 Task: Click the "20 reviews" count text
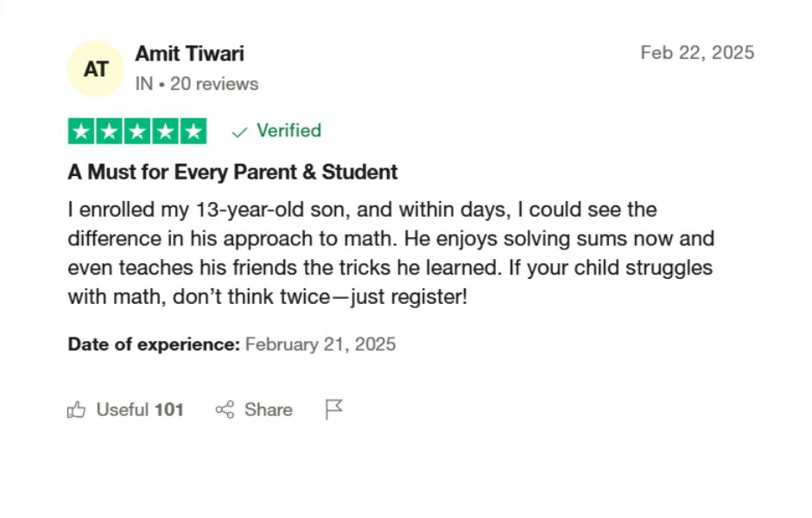(x=214, y=84)
